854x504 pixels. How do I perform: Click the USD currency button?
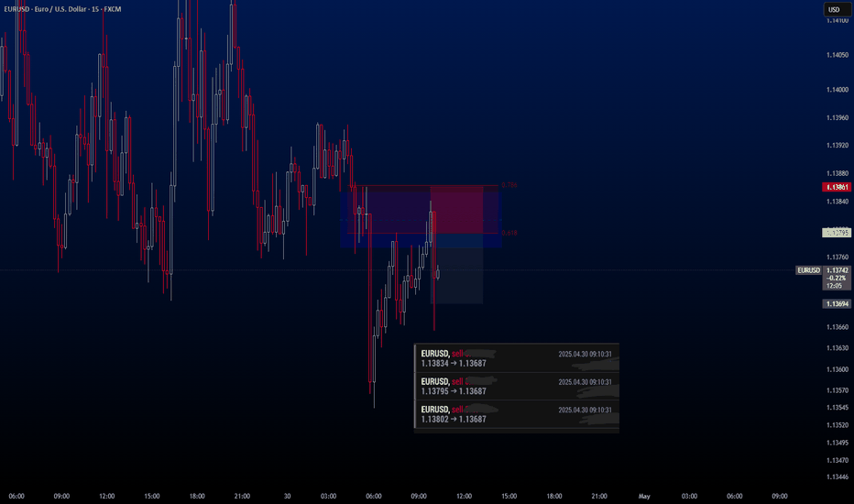[x=836, y=9]
